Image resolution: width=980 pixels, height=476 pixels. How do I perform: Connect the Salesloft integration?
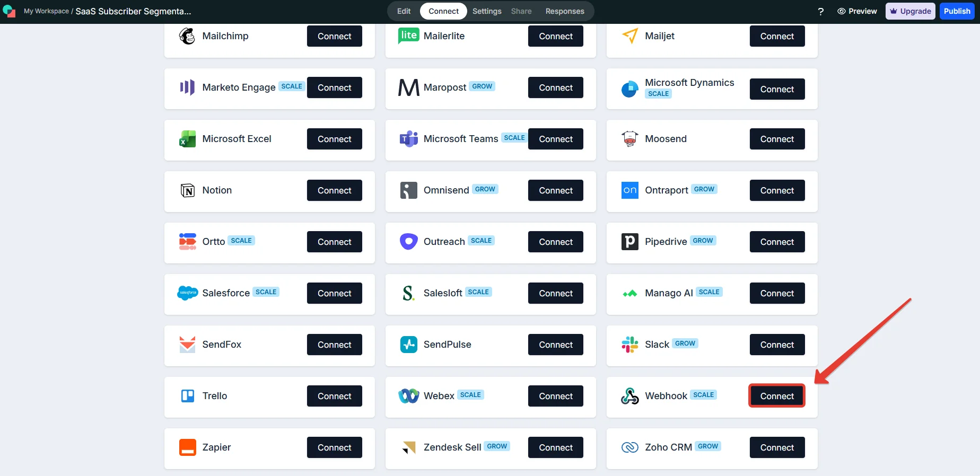(556, 293)
